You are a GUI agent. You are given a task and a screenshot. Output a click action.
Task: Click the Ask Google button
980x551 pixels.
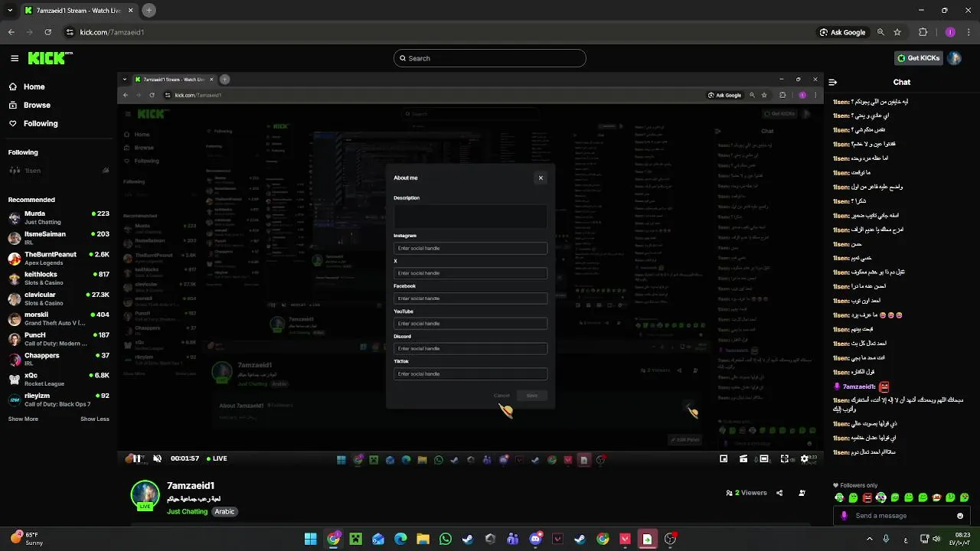coord(842,32)
